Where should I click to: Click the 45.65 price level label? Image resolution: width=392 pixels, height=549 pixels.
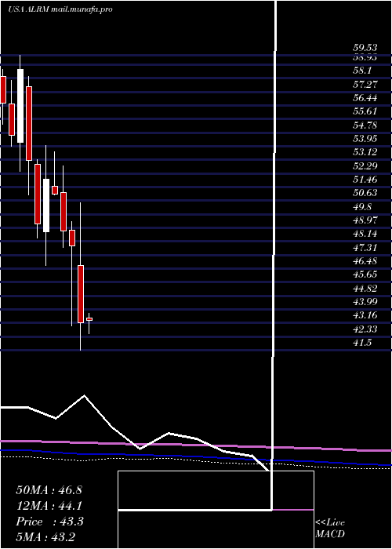click(x=365, y=274)
